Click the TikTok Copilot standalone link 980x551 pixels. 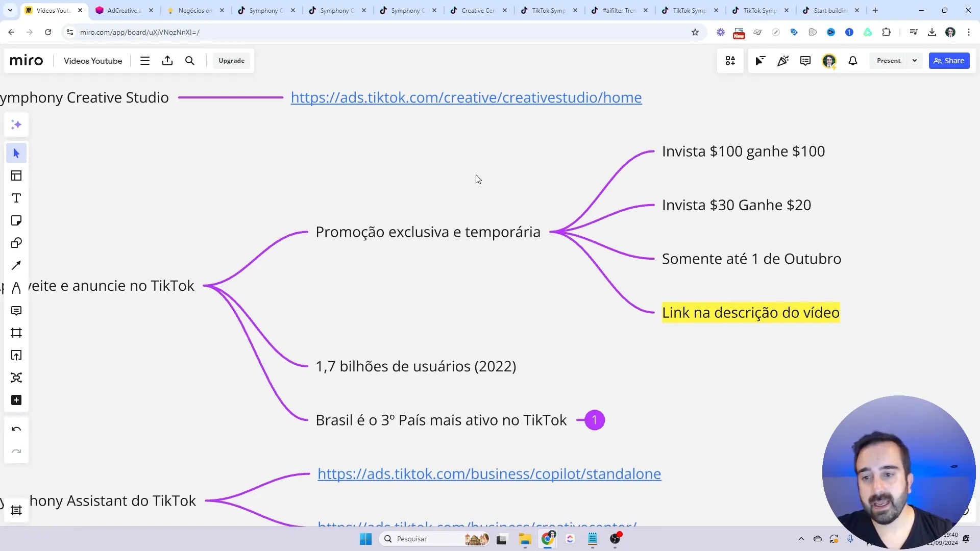click(x=489, y=473)
